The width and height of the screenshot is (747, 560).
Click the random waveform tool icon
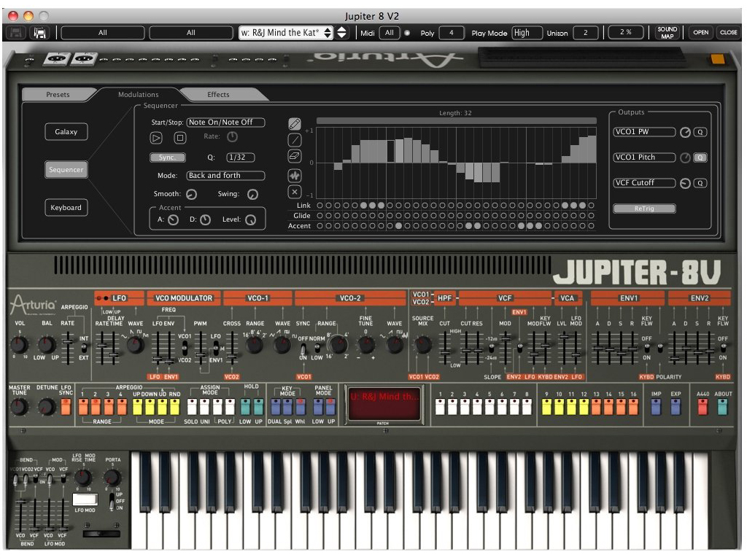click(x=295, y=175)
